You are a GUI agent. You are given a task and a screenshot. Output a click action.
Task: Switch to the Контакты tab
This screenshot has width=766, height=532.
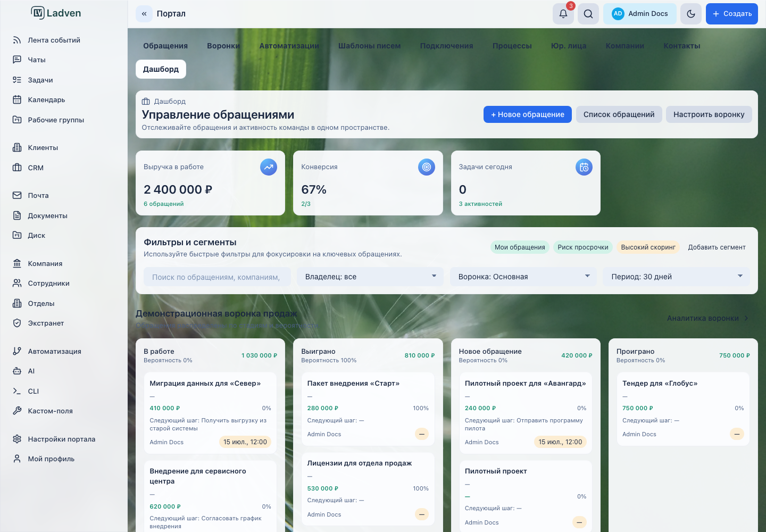point(682,46)
